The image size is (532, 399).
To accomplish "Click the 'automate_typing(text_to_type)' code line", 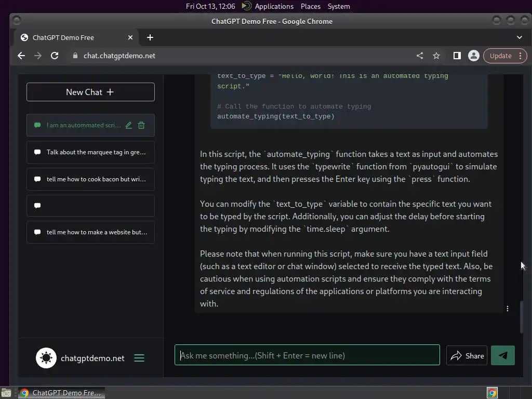I will (276, 116).
